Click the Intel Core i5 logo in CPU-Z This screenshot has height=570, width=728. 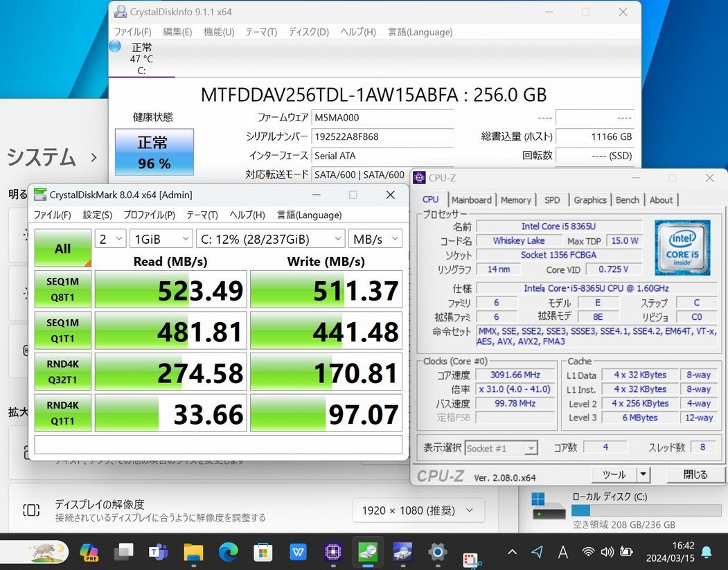click(x=682, y=248)
